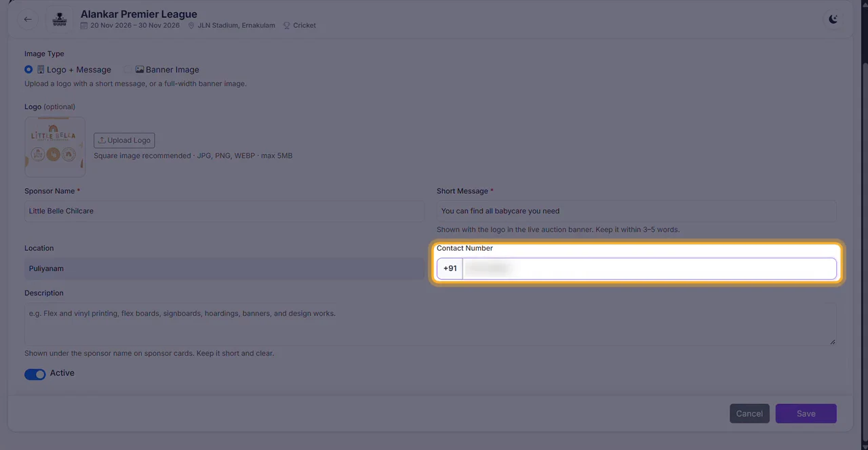
Task: Click the date range 20 Nov 2026 – 30 Nov 2026
Action: (x=135, y=26)
